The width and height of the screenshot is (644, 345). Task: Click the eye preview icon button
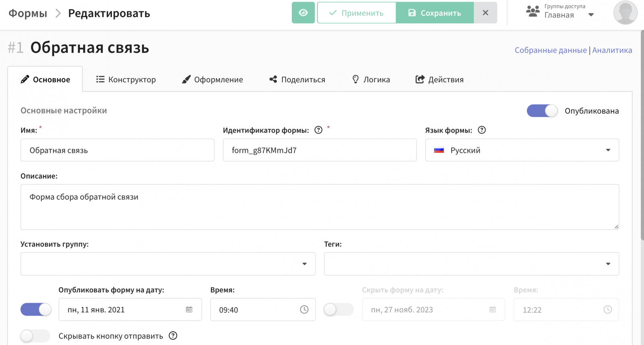[x=303, y=13]
